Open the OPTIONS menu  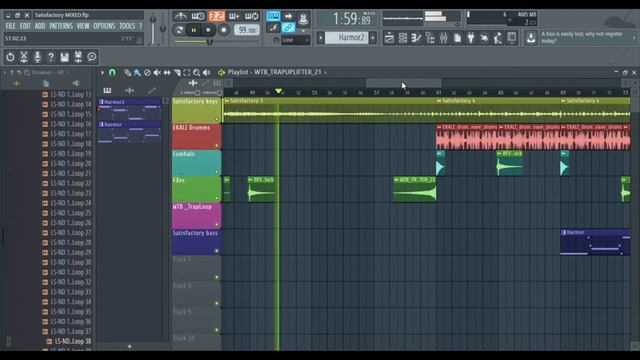(x=104, y=26)
